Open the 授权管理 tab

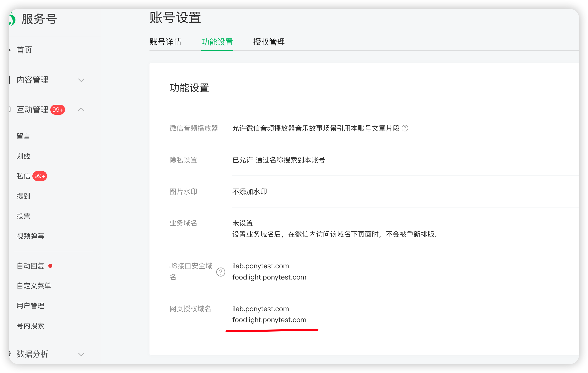click(269, 42)
